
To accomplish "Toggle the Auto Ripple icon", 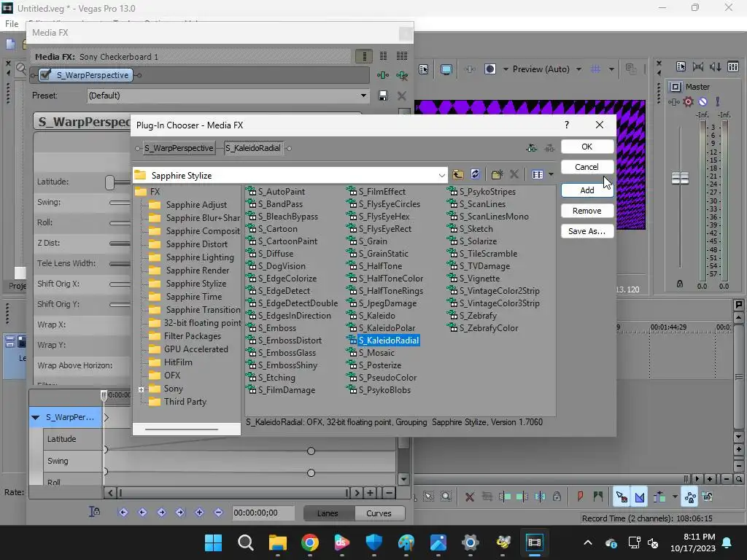I will [659, 497].
